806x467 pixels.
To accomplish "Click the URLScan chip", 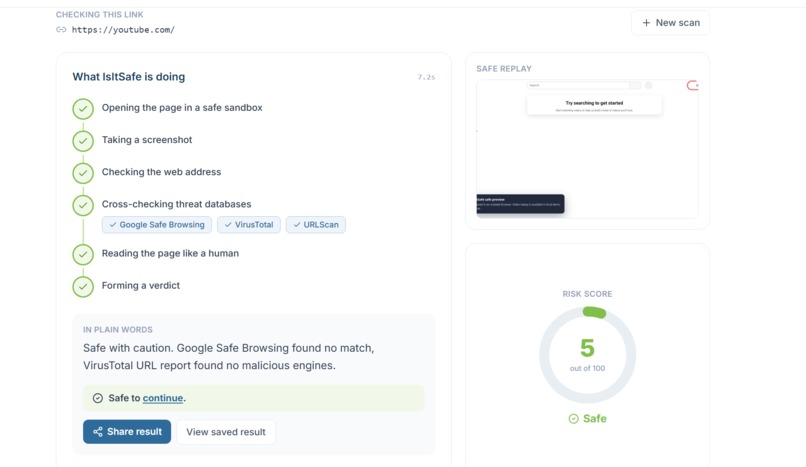I will [316, 225].
